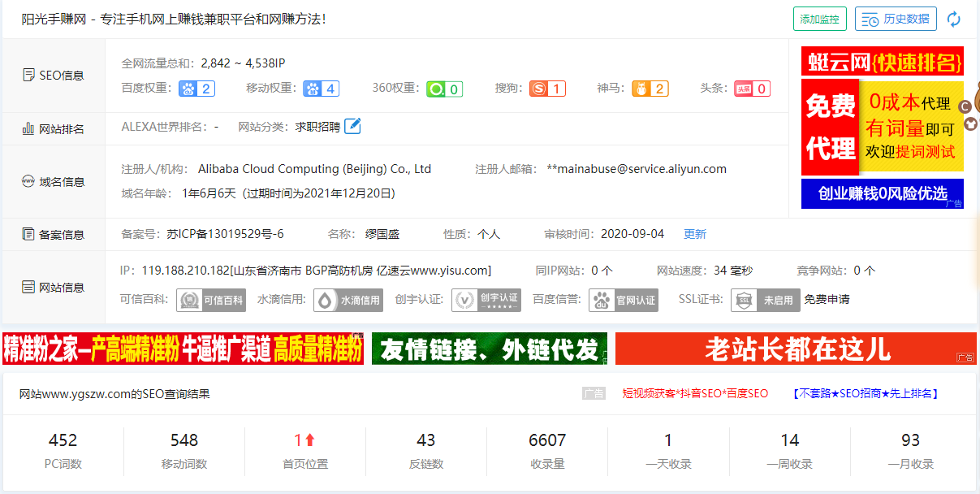
Task: Click the 首页位置 value with red arrow
Action: 304,440
